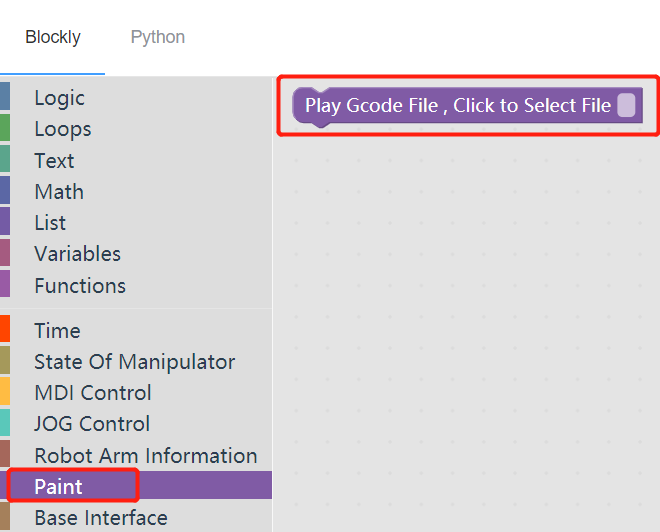Viewport: 660px width, 532px height.
Task: Open the State Of Manipulator category
Action: click(x=135, y=362)
